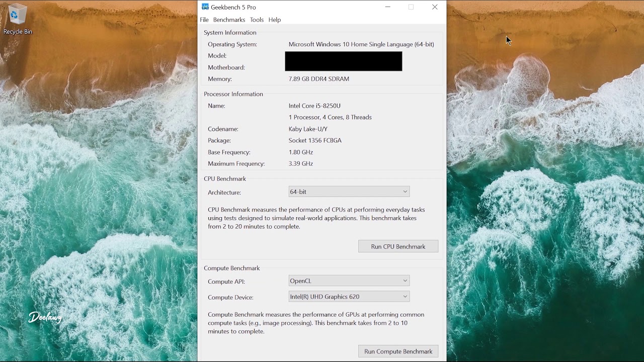Viewport: 644px width, 362px height.
Task: Click the Run Compute Benchmark button
Action: pyautogui.click(x=398, y=351)
